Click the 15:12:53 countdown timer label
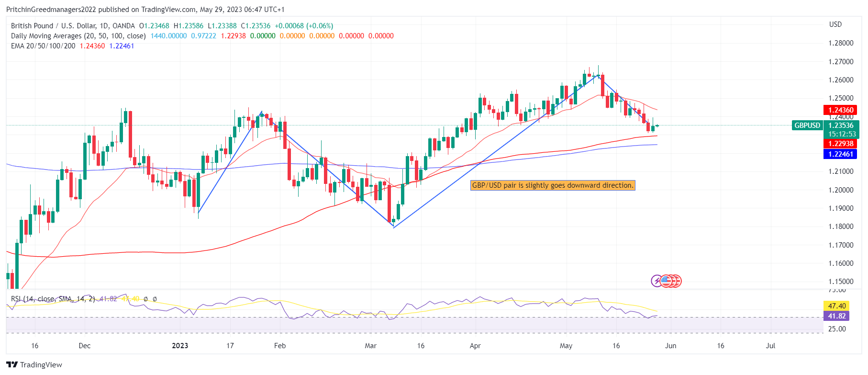Viewport: 868px width, 375px height. click(x=842, y=134)
